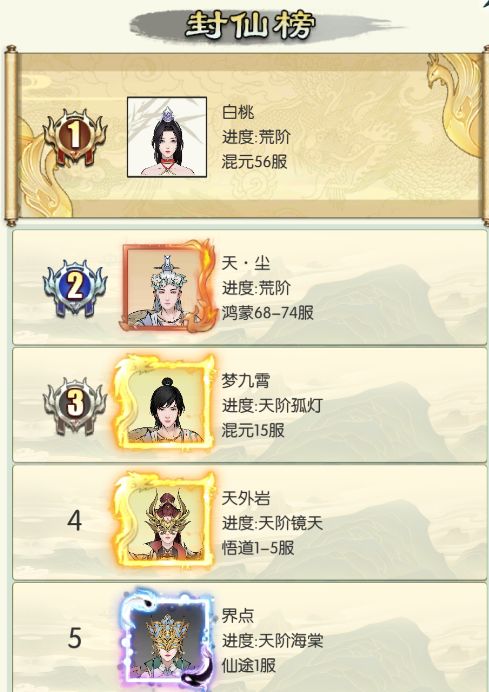Select player name 天外岩

click(246, 498)
